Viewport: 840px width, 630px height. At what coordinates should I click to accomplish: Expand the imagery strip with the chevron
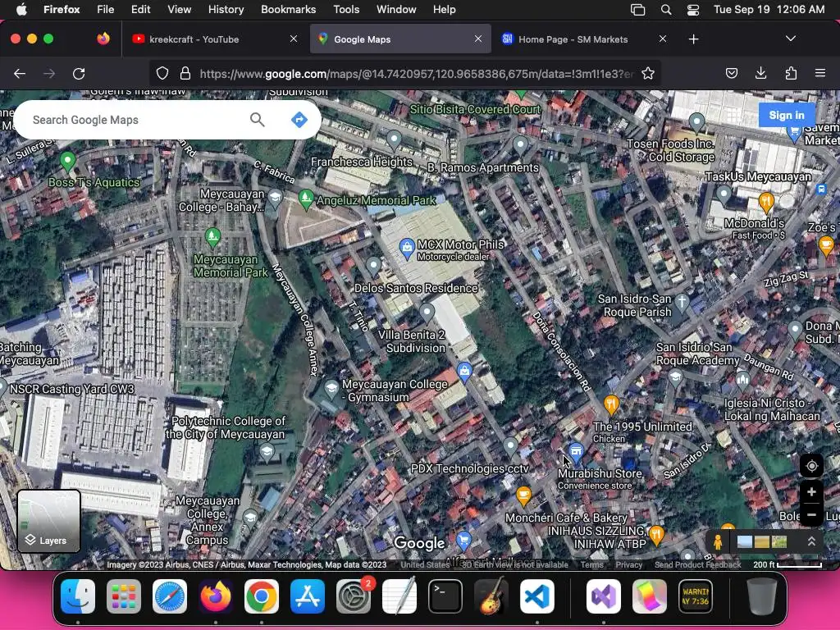[811, 541]
